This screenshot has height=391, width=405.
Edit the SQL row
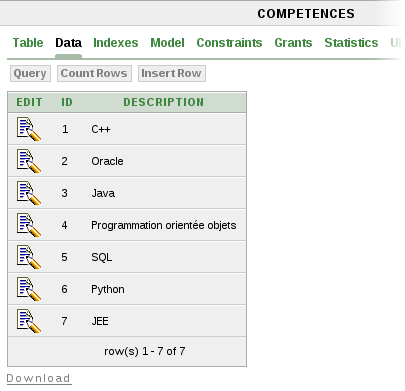coord(29,257)
